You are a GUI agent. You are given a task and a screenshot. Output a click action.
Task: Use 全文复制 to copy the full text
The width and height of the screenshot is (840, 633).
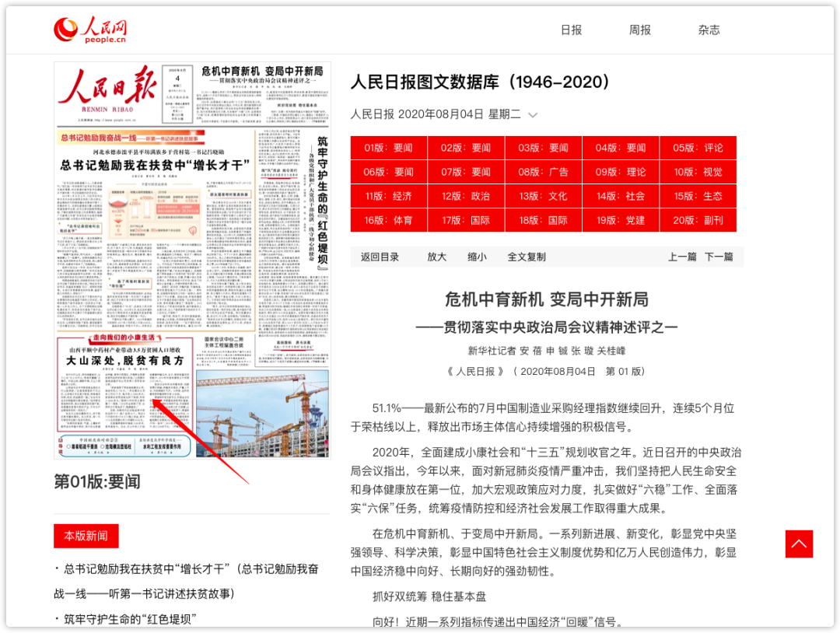(x=526, y=257)
